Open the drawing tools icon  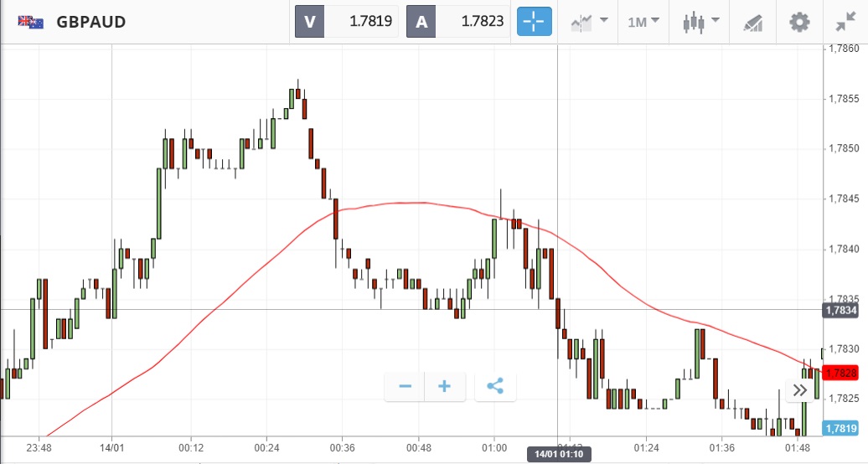coord(753,23)
